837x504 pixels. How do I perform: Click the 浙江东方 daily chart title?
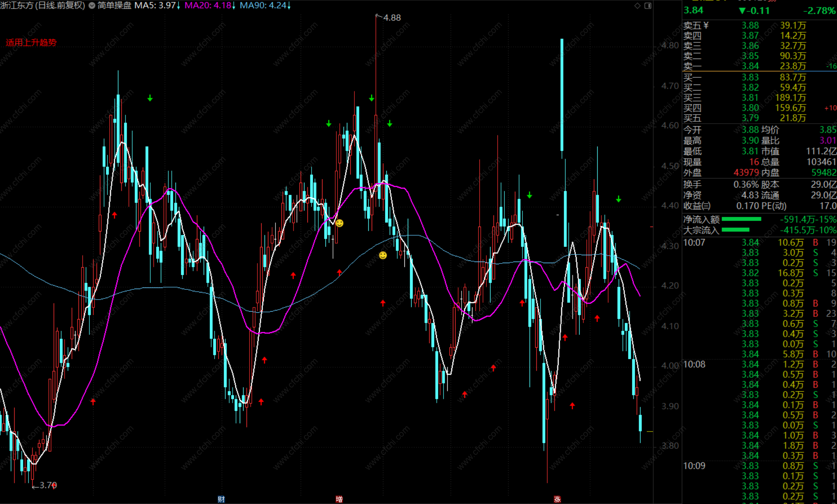pos(42,6)
